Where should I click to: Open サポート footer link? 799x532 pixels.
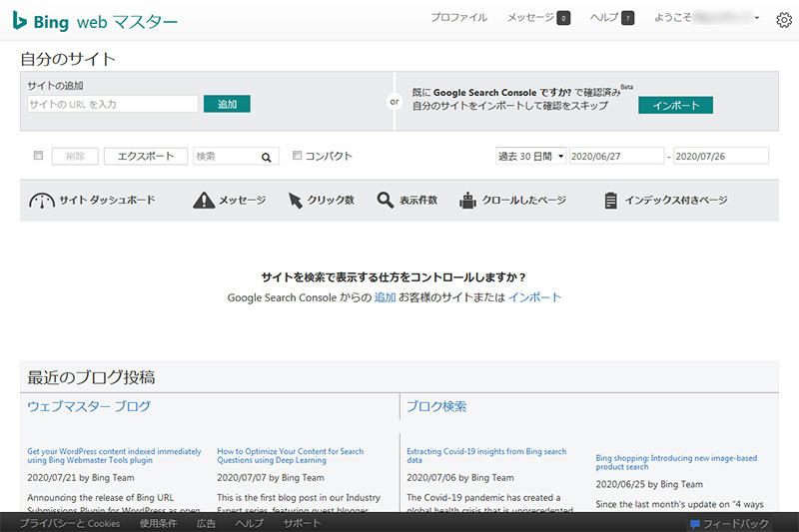[x=303, y=523]
